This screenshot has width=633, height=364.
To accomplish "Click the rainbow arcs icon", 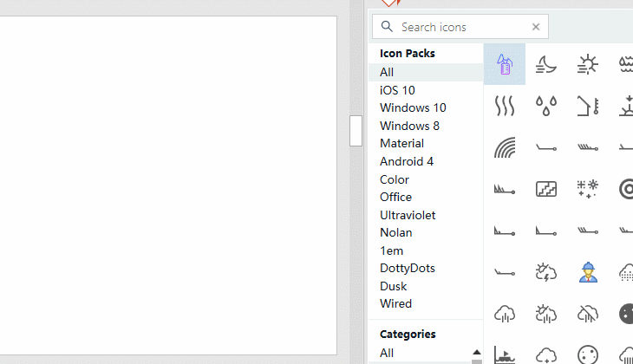I will (505, 147).
